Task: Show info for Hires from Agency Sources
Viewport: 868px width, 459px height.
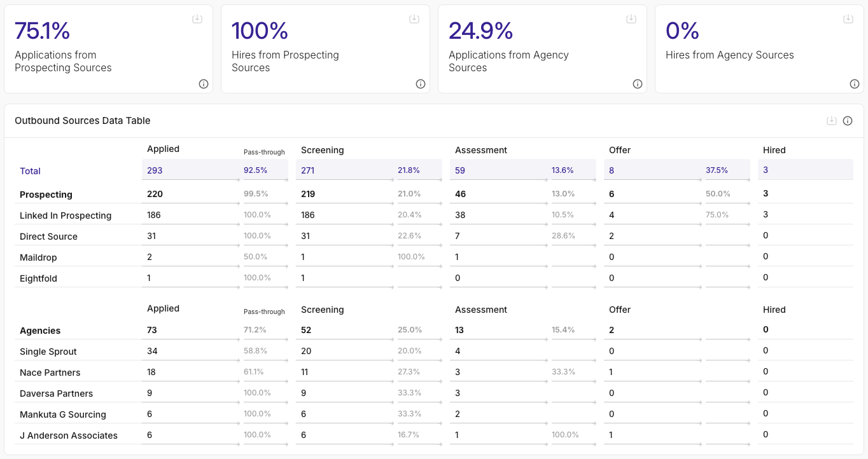Action: (855, 84)
